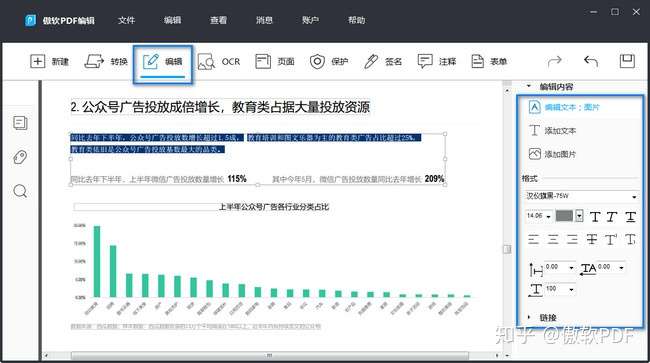Screen dimensions: 650x363
Task: Click the chart title 上半年公众号广告各行业分类占比
Action: pyautogui.click(x=274, y=207)
